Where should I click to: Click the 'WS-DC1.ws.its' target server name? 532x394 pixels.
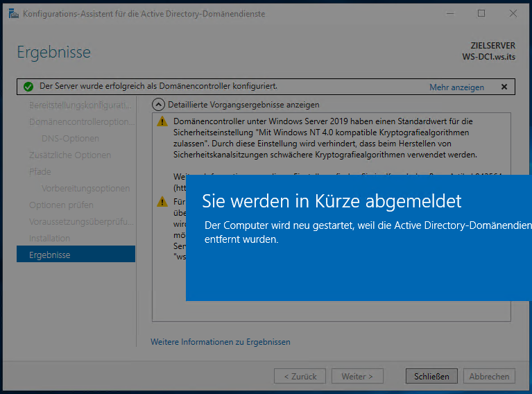click(488, 57)
